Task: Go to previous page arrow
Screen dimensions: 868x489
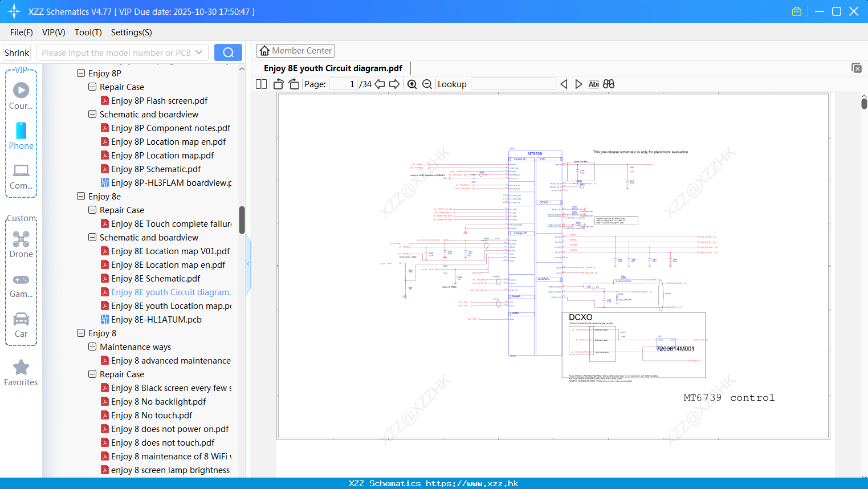Action: [380, 84]
